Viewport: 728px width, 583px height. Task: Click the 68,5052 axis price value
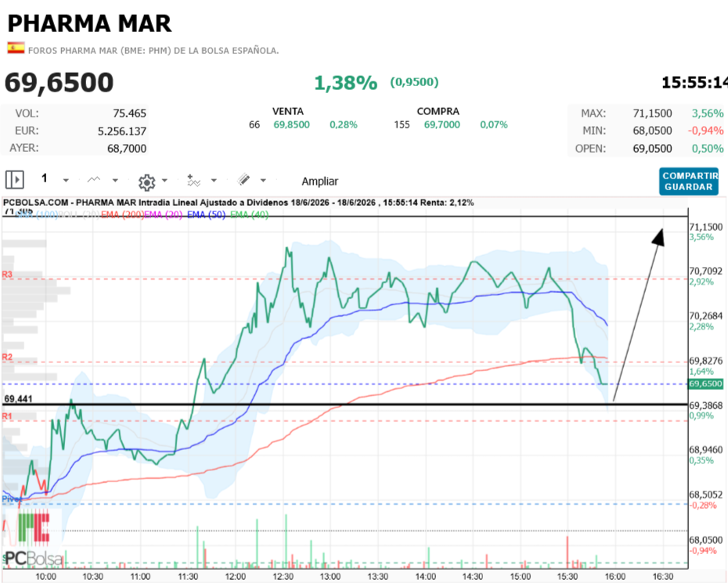tap(706, 495)
